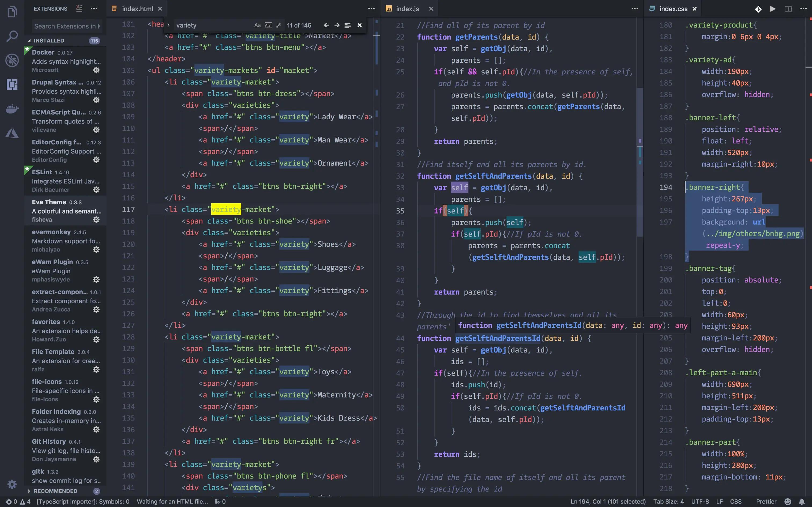This screenshot has width=812, height=507.
Task: Click the run play icon in top right
Action: pyautogui.click(x=773, y=9)
